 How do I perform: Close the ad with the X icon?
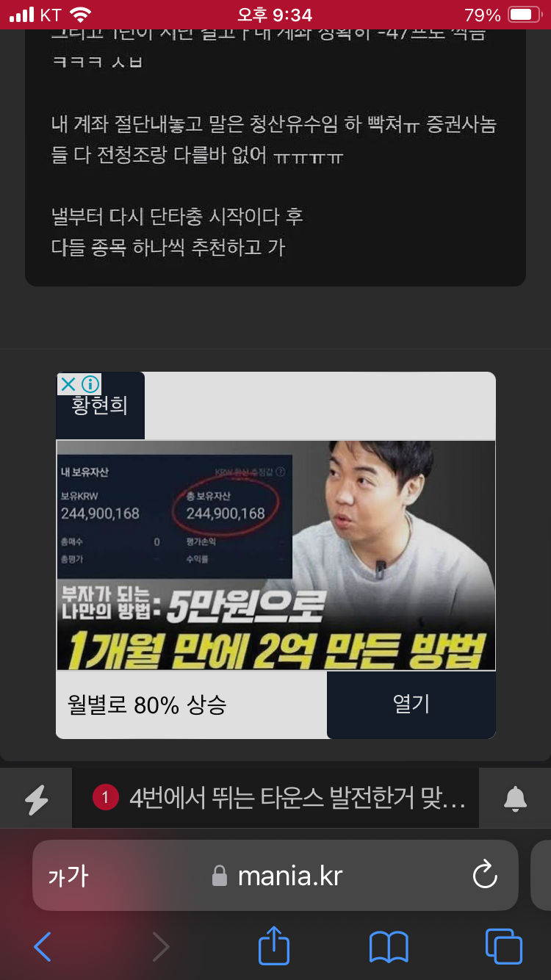68,383
